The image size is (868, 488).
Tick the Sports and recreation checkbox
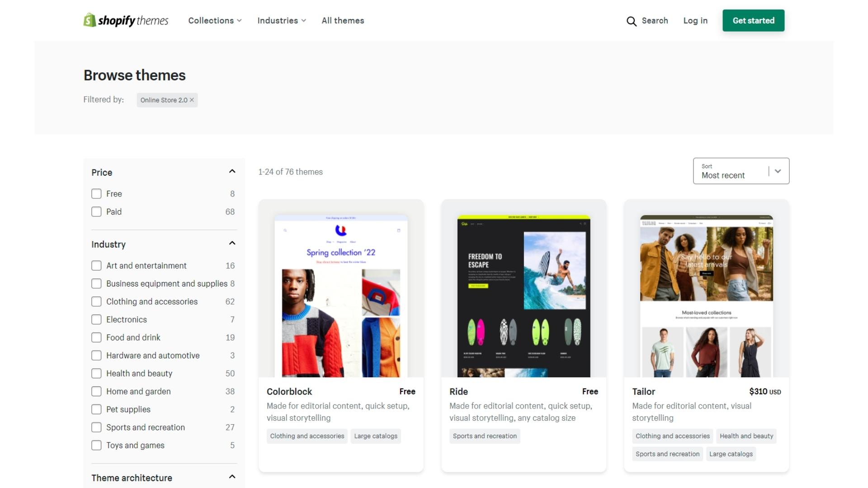pos(96,427)
